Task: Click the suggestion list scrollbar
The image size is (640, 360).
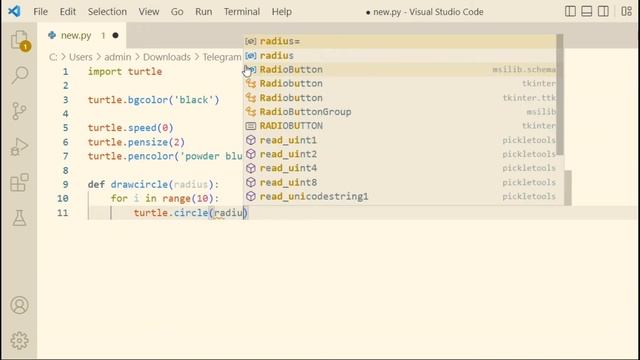Action: point(560,95)
